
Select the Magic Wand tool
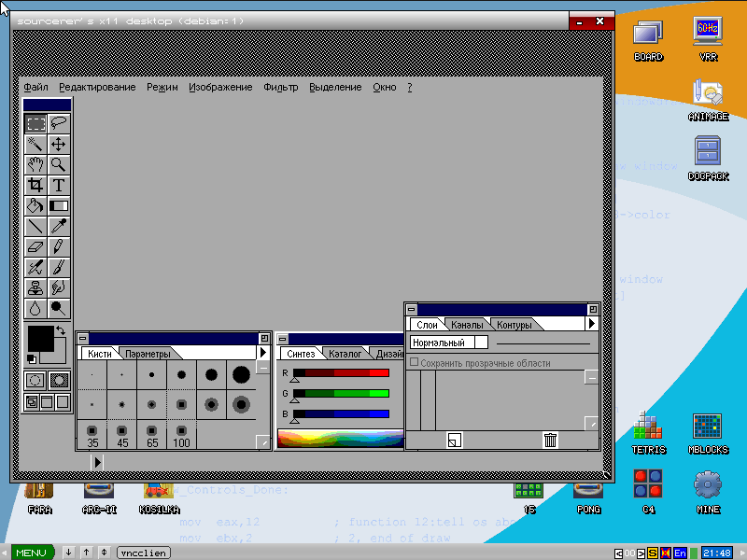[35, 144]
